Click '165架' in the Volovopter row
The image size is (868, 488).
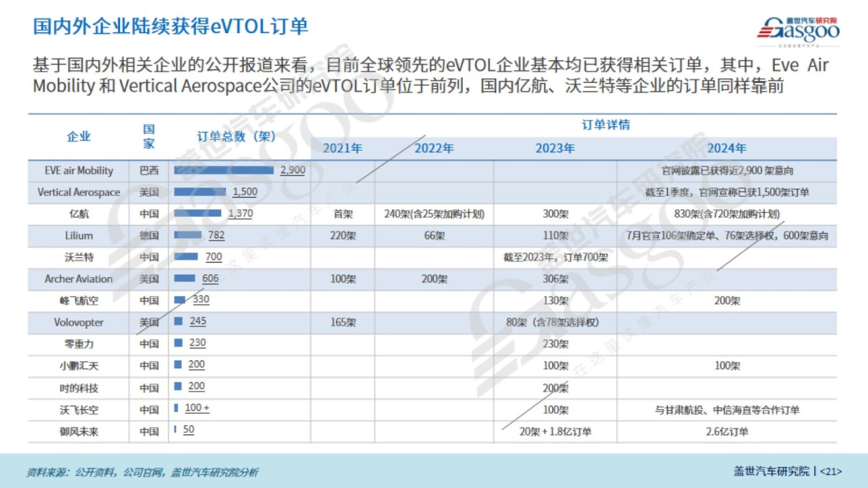[342, 322]
